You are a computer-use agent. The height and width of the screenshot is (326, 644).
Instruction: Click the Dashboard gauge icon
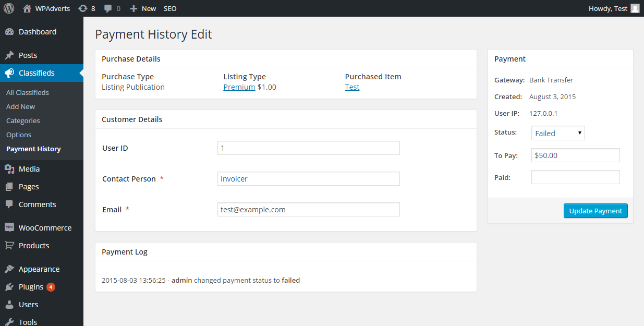9,32
